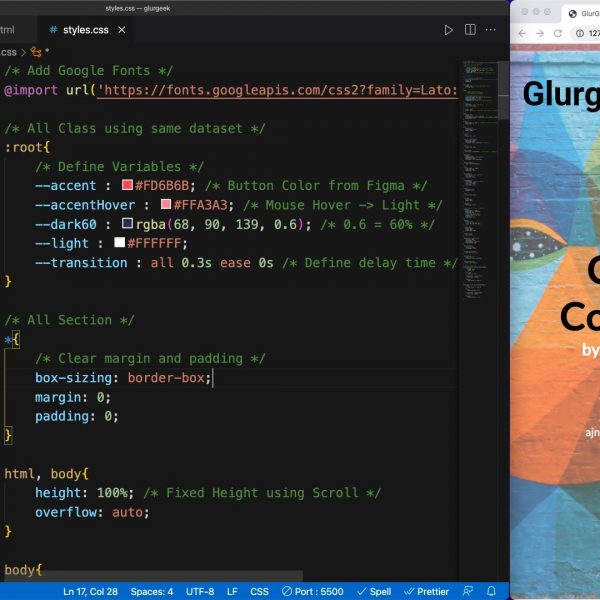Toggle Prettier formatter in status bar
The width and height of the screenshot is (600, 600).
pyautogui.click(x=427, y=591)
